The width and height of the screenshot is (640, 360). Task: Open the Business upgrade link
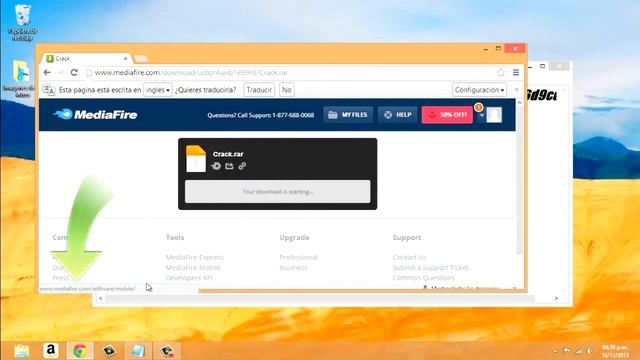(293, 268)
